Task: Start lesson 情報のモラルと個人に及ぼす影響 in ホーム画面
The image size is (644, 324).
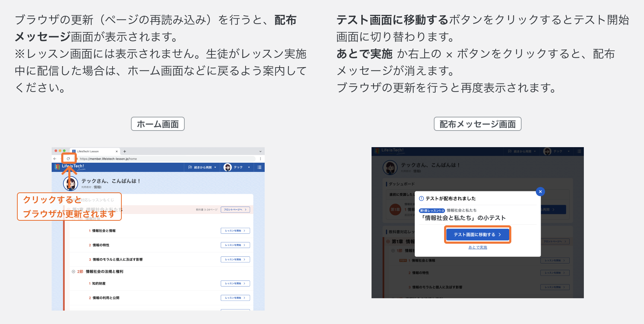Action: click(x=235, y=260)
